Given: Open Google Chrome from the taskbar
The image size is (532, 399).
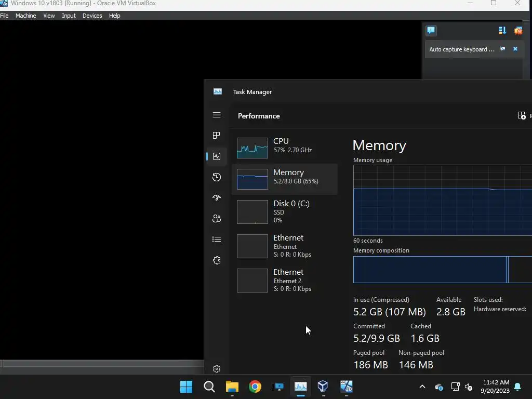Looking at the screenshot, I should [x=255, y=387].
